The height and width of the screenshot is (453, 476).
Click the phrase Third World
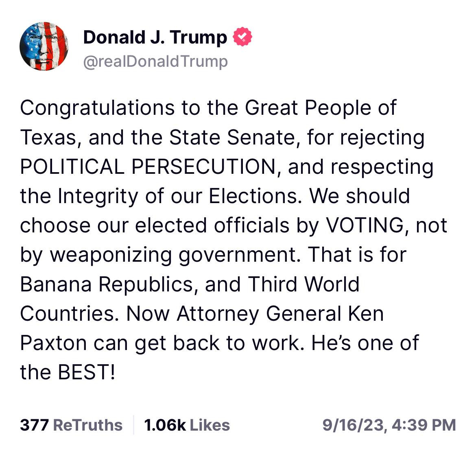(304, 284)
